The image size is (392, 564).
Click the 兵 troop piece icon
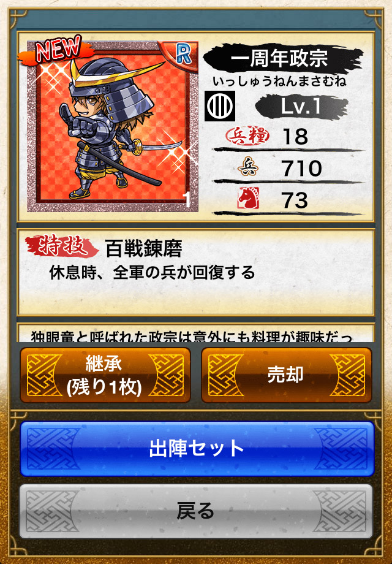pos(248,167)
